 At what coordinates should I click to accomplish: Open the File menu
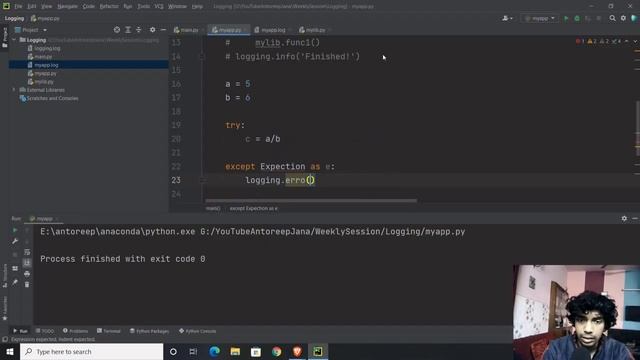18,7
